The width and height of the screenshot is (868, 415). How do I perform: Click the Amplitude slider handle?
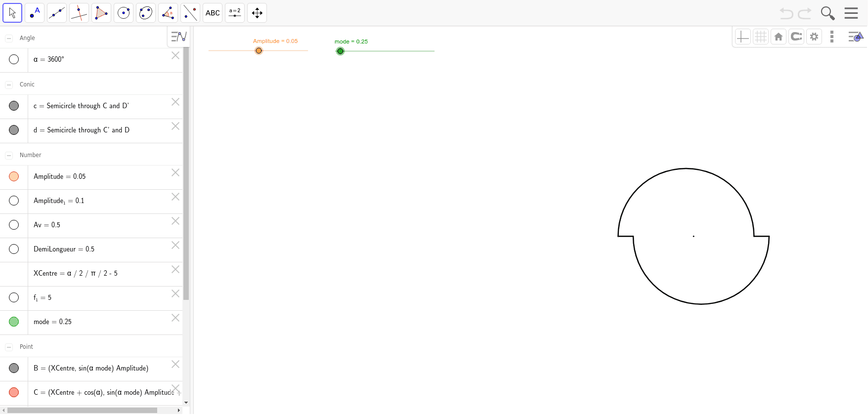(259, 50)
